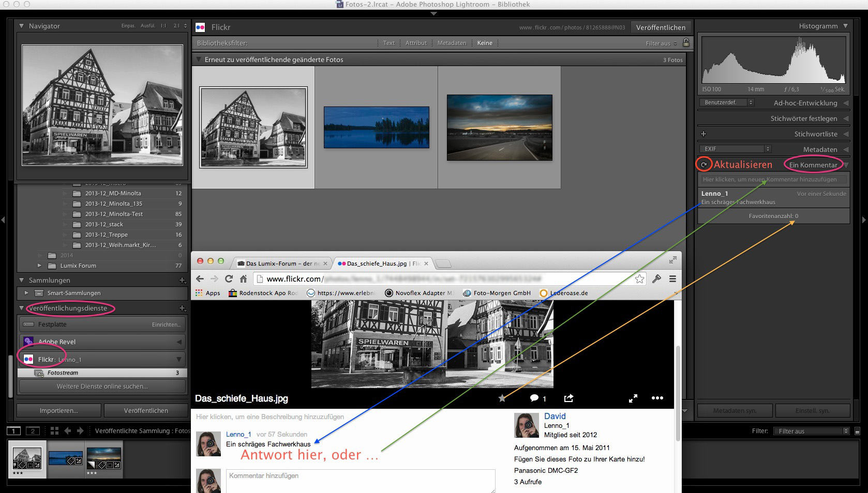Go back with filmstrip left arrow icon
Screen dimensions: 868x493
pyautogui.click(x=67, y=430)
